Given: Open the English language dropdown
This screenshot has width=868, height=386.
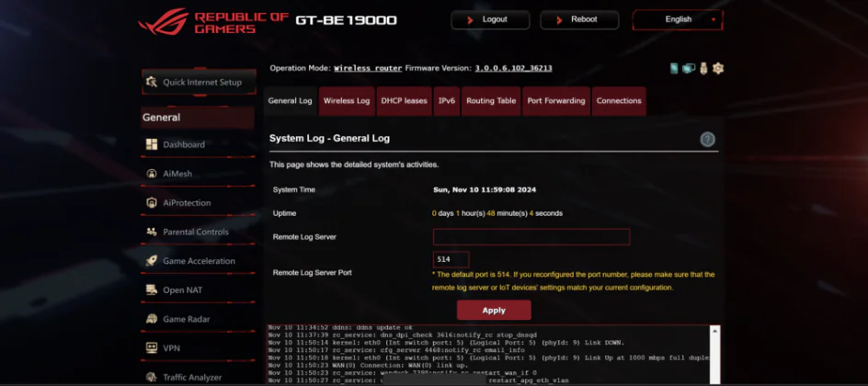Looking at the screenshot, I should pos(679,19).
